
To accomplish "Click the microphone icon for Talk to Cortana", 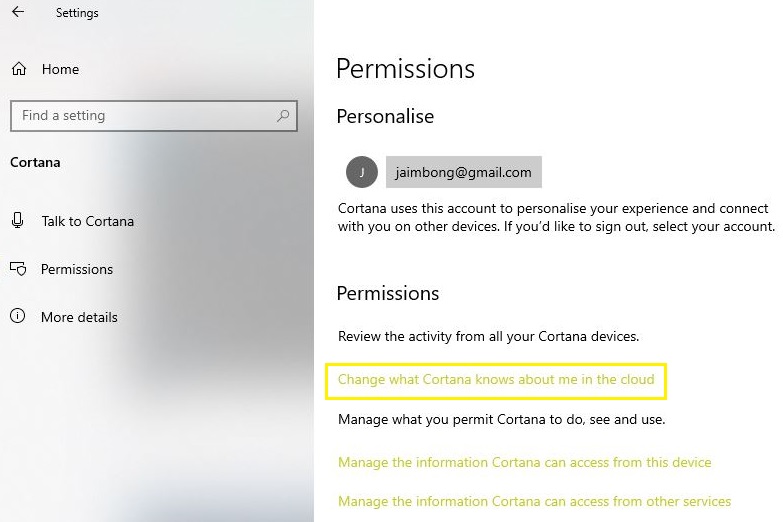I will (x=18, y=221).
